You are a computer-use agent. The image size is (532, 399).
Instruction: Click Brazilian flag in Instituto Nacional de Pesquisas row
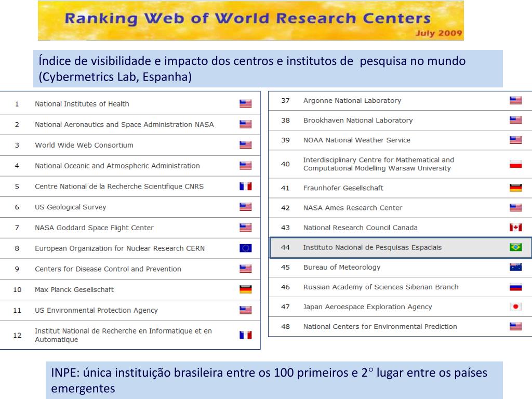pyautogui.click(x=515, y=247)
